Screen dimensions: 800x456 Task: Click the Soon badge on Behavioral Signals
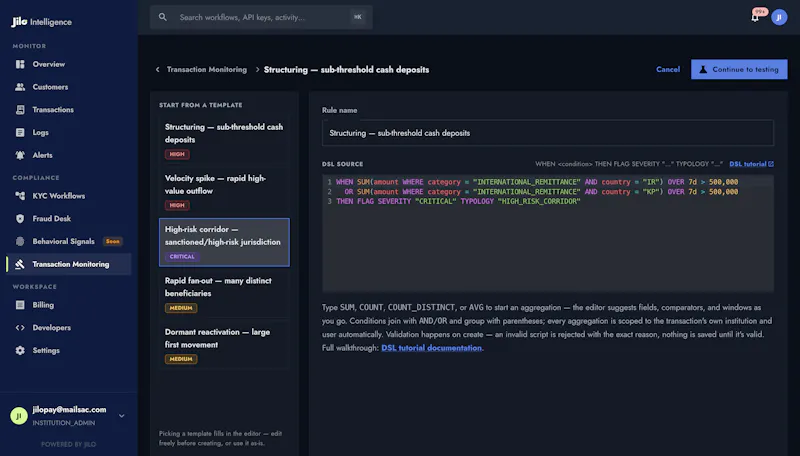(113, 241)
